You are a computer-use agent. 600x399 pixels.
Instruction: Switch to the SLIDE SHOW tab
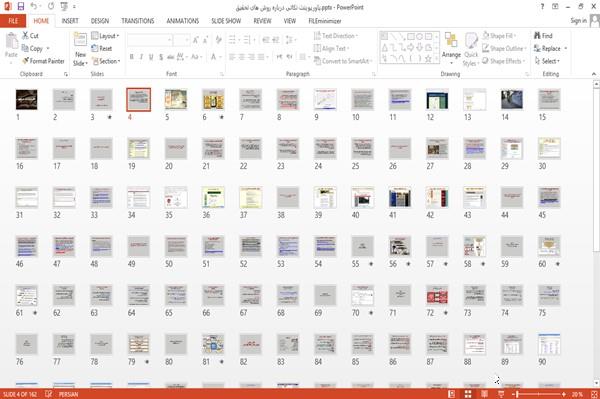click(x=226, y=21)
